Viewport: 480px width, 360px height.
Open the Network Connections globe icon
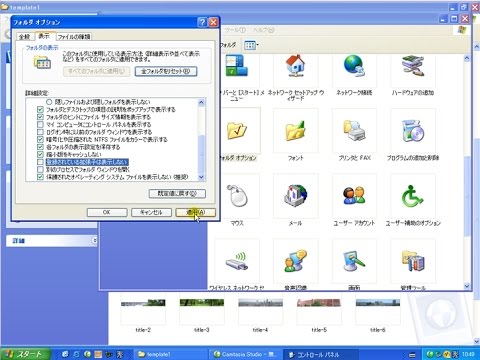click(354, 66)
